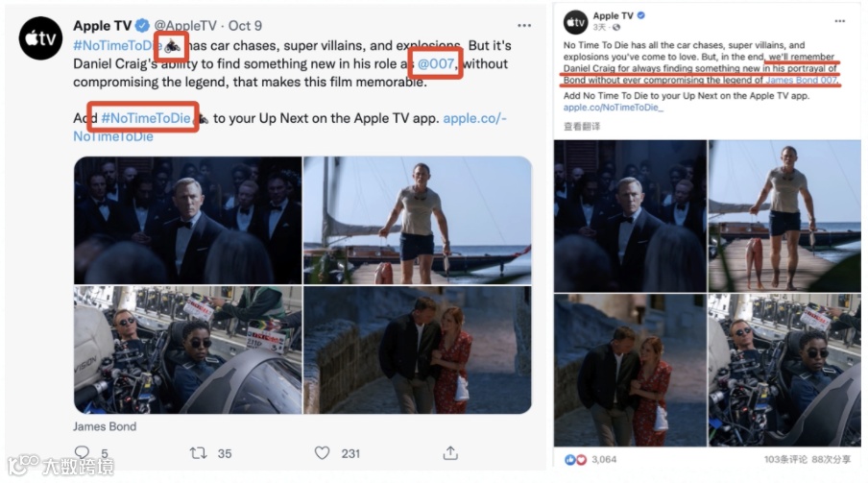Retweet using the arrows icon beside 35
This screenshot has height=483, width=868.
[x=198, y=453]
